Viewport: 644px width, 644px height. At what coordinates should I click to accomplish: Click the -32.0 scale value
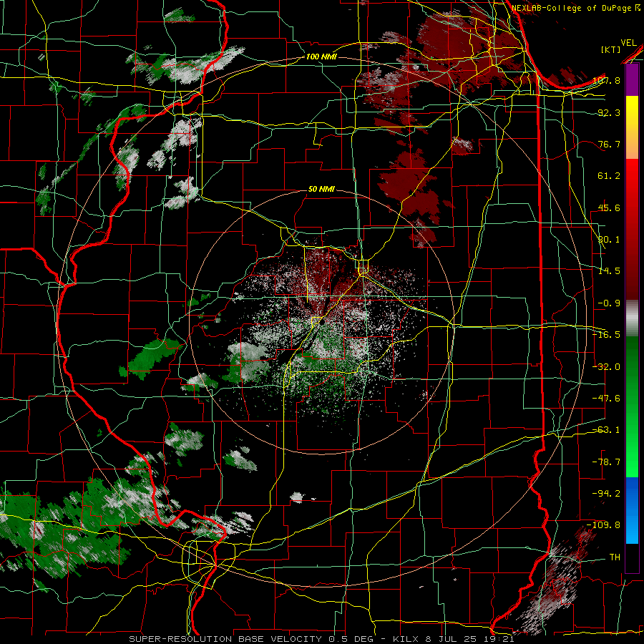click(606, 367)
